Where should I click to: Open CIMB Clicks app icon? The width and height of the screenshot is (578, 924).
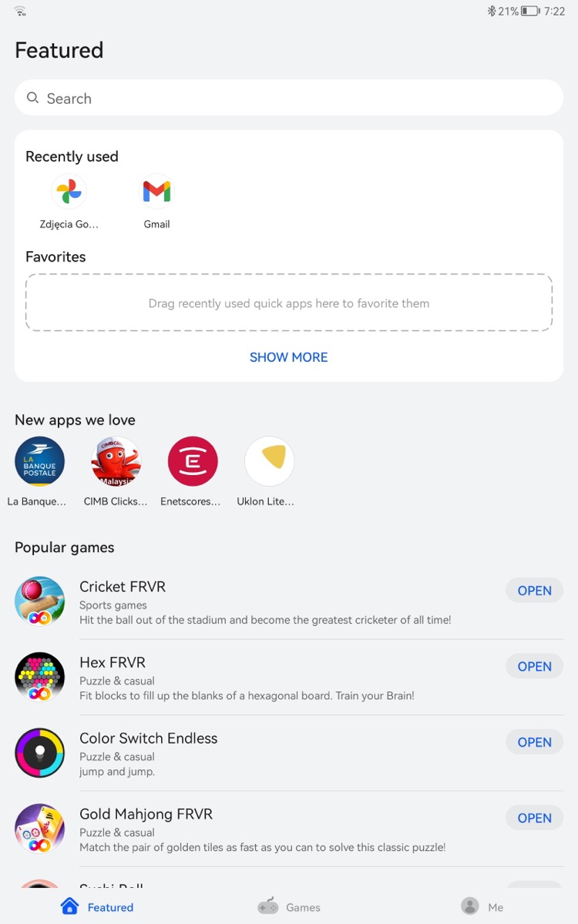point(116,461)
